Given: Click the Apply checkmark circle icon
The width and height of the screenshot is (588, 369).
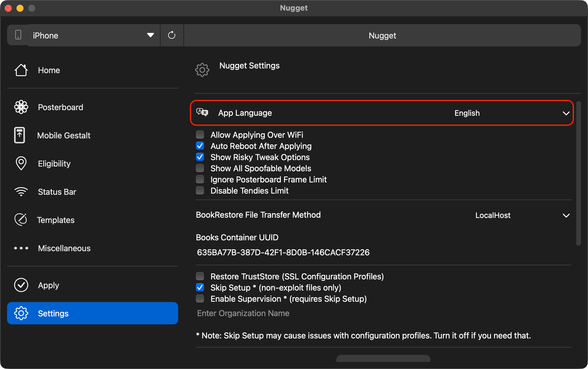Looking at the screenshot, I should [21, 285].
